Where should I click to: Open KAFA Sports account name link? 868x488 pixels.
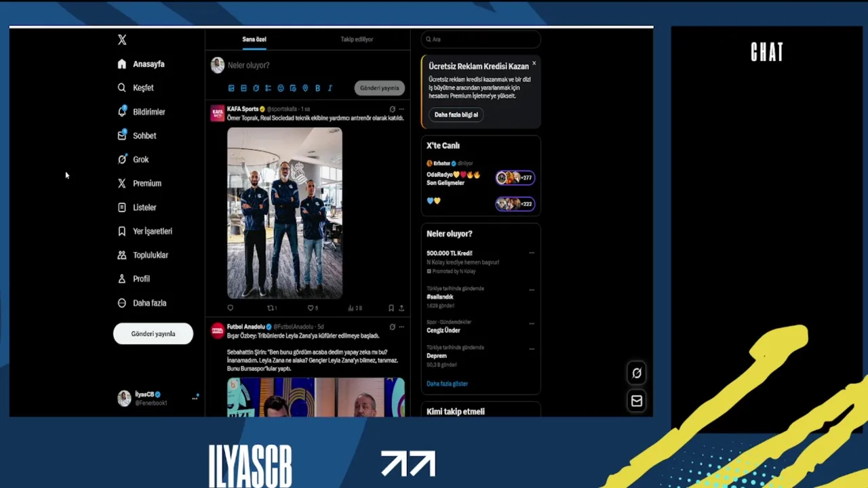tap(243, 109)
